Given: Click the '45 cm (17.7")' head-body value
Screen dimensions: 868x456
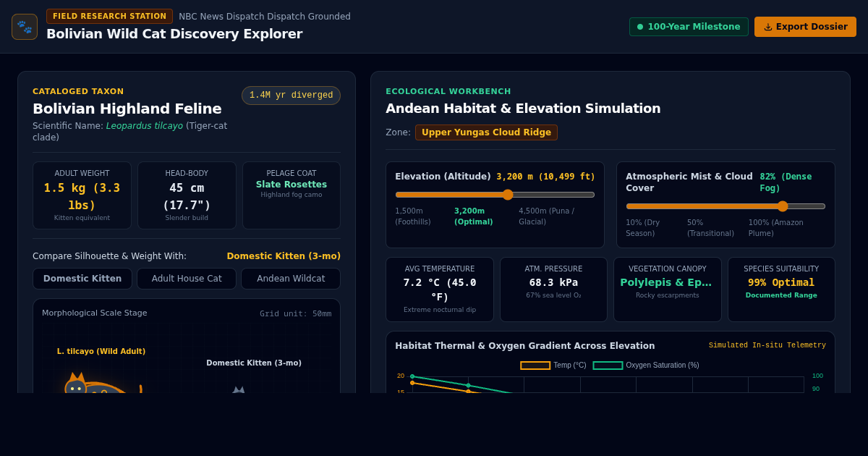Looking at the screenshot, I should pos(187,196).
